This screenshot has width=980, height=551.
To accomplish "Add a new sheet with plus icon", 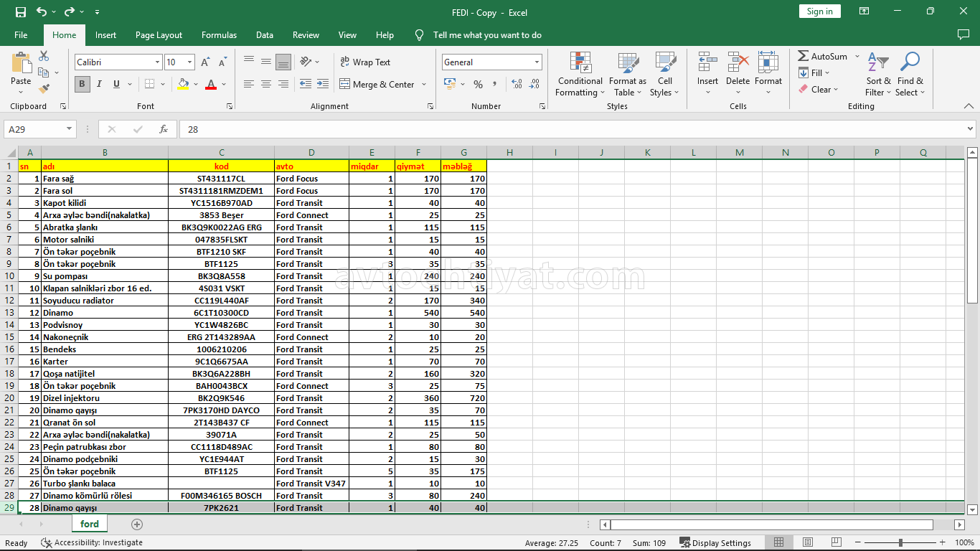I will point(137,524).
